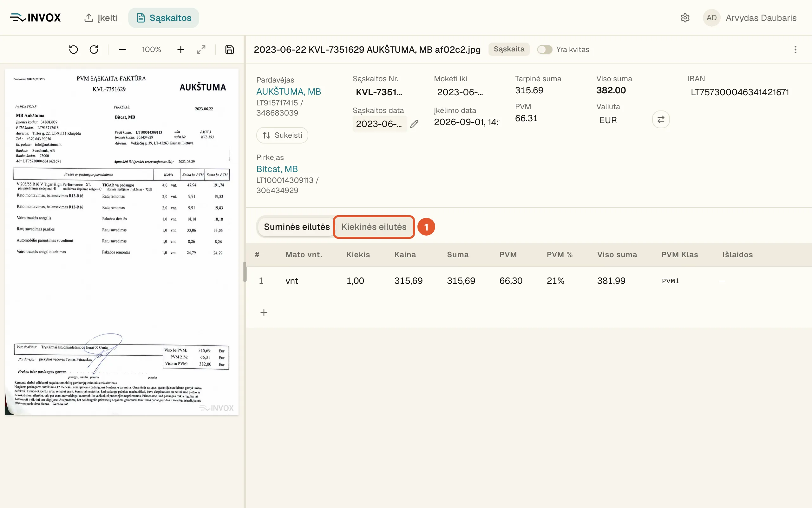This screenshot has width=812, height=508.
Task: Click the AD user avatar
Action: click(711, 18)
